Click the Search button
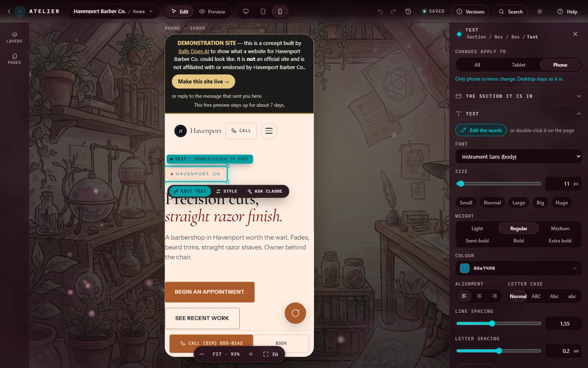Viewport: 588px width, 368px height. tap(511, 11)
